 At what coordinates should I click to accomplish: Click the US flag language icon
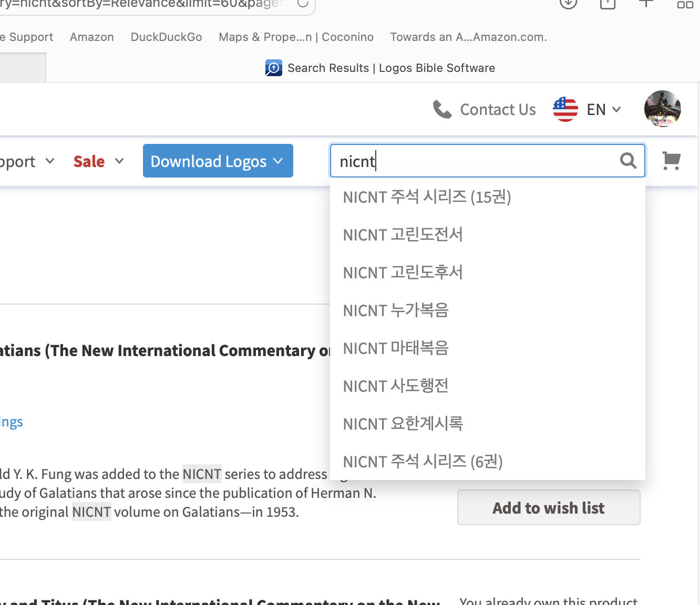565,109
